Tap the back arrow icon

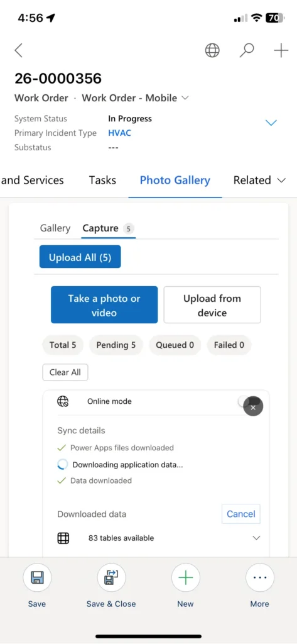pos(18,50)
